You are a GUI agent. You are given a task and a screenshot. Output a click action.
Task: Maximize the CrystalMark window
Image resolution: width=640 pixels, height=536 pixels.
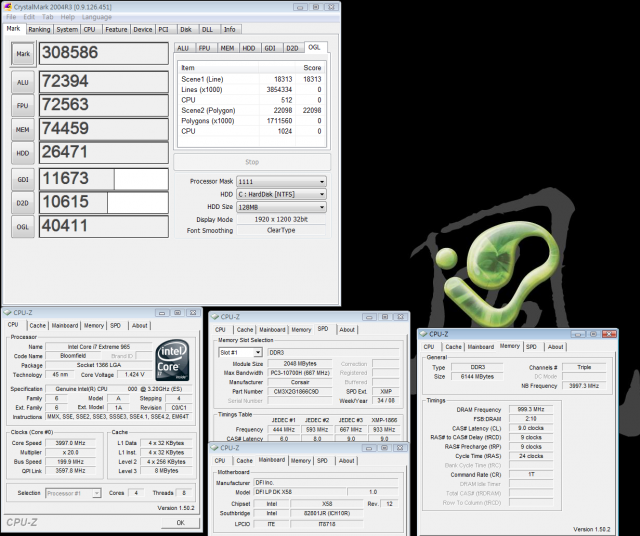(x=316, y=7)
